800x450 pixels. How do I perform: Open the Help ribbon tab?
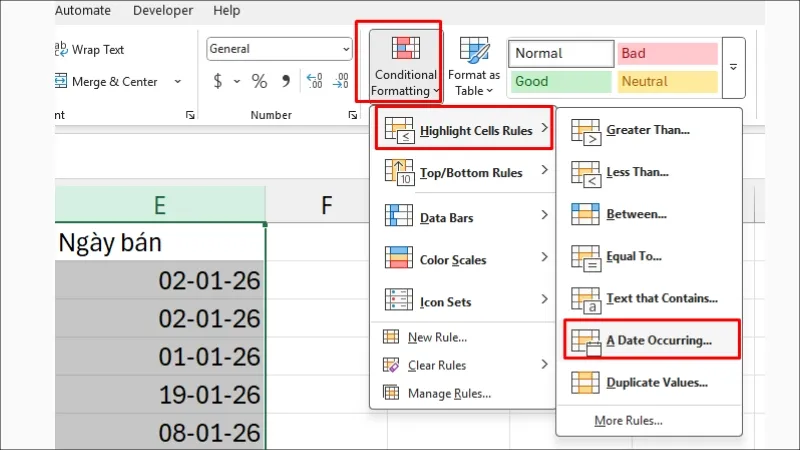point(227,11)
